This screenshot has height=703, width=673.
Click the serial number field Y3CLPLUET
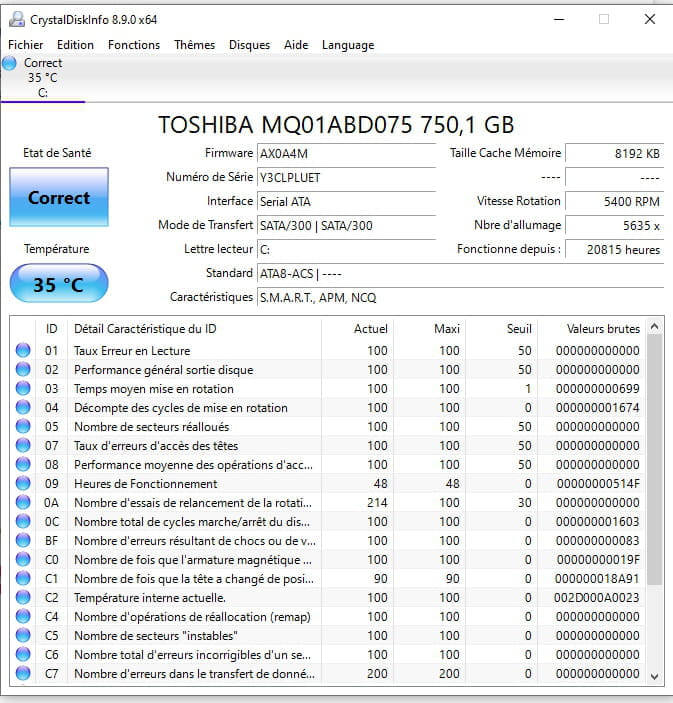(346, 178)
